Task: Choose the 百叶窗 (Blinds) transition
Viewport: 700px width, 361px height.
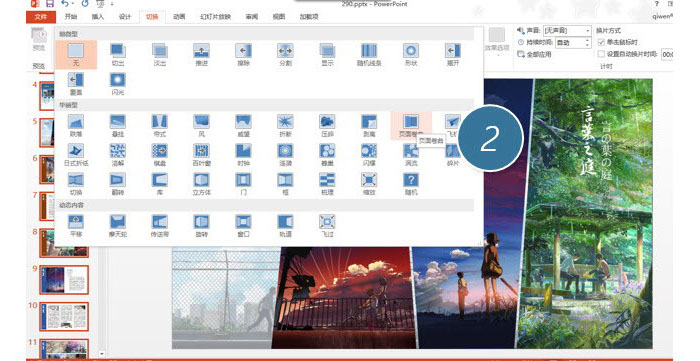Action: pyautogui.click(x=202, y=155)
